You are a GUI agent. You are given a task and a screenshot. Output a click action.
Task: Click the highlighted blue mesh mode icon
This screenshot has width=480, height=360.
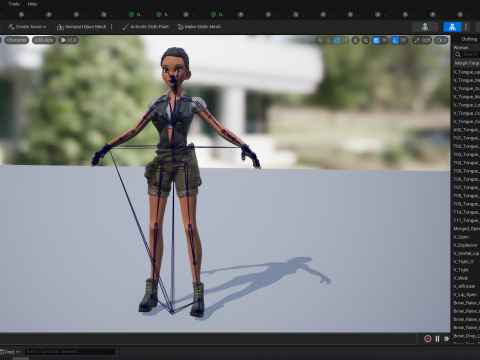pyautogui.click(x=452, y=27)
